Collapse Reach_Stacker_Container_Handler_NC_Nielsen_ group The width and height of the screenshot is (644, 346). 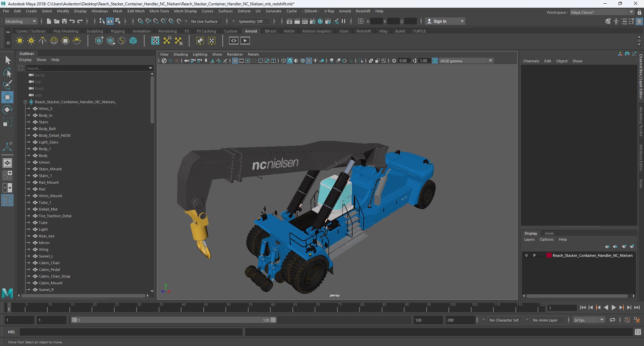click(25, 102)
